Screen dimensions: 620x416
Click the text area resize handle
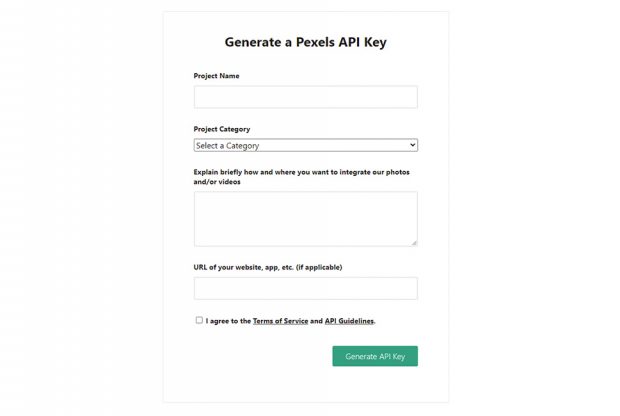414,242
